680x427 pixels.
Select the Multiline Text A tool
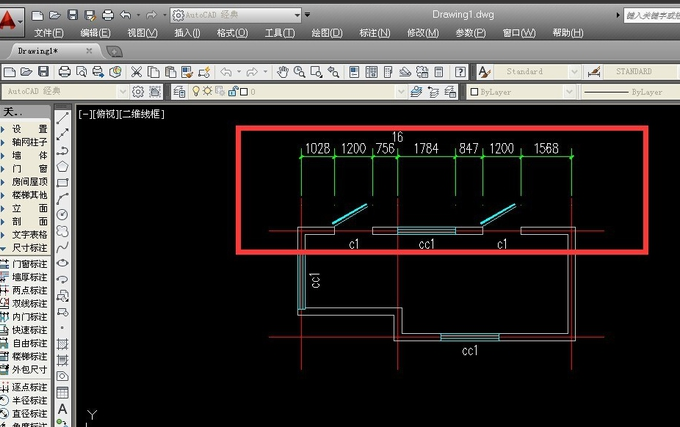[62, 408]
